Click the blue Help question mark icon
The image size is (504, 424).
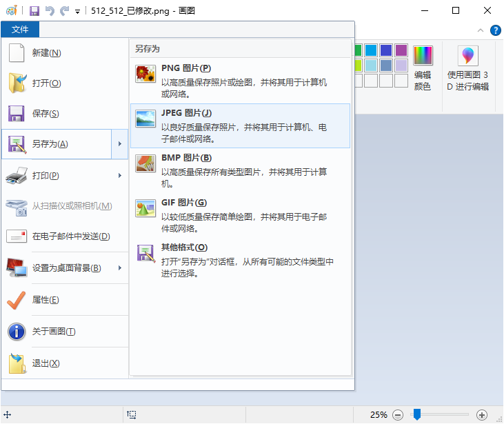pos(495,30)
